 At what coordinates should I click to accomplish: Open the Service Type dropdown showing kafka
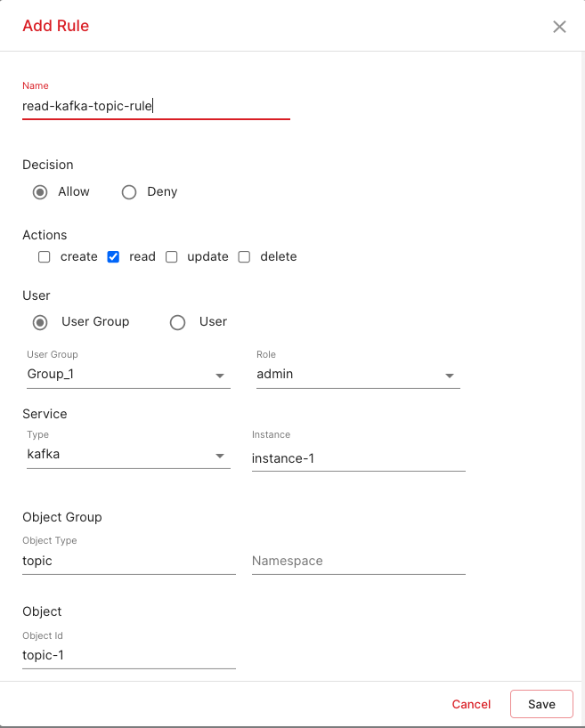tap(127, 456)
